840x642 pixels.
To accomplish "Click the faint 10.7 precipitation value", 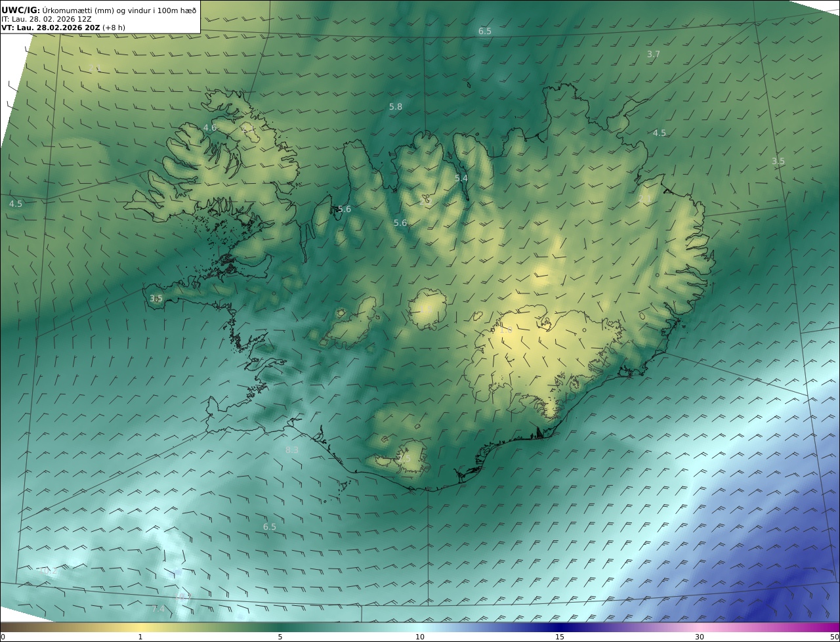I will (182, 597).
